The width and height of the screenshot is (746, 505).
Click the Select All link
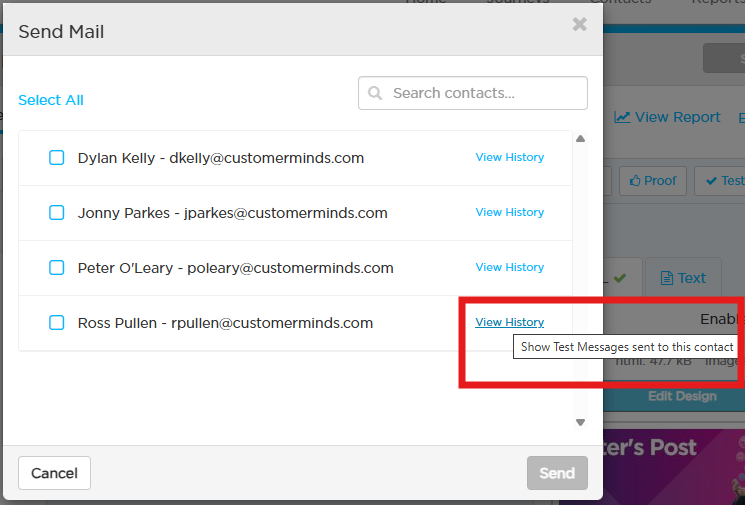coord(51,100)
